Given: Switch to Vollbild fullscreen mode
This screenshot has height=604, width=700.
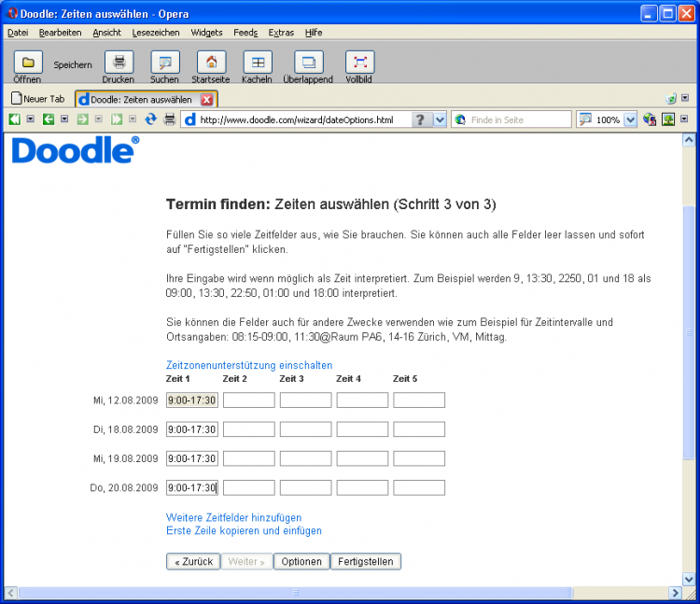Looking at the screenshot, I should coord(360,62).
